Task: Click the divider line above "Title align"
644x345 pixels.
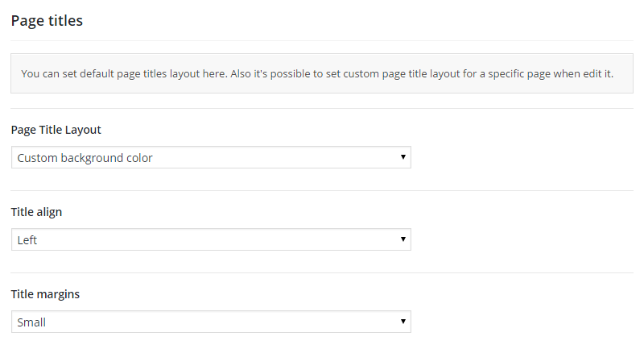Action: tap(322, 190)
